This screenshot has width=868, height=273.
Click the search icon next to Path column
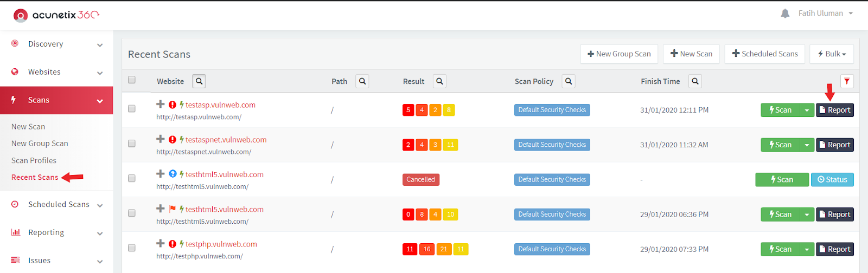[362, 81]
